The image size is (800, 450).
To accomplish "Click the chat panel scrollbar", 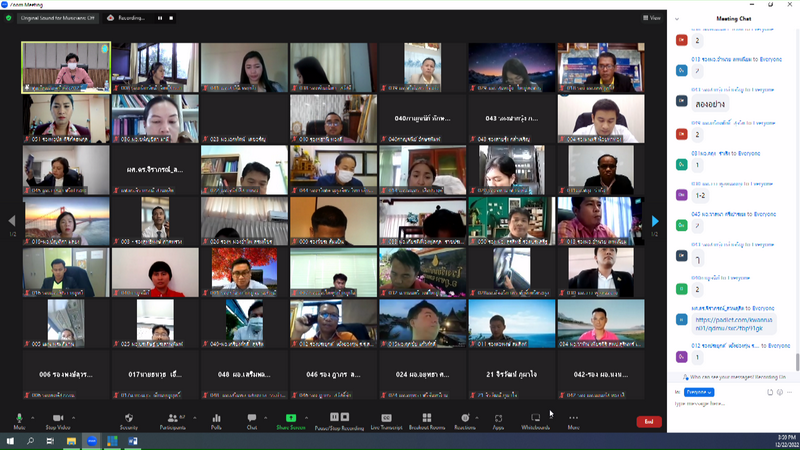I will tap(797, 362).
